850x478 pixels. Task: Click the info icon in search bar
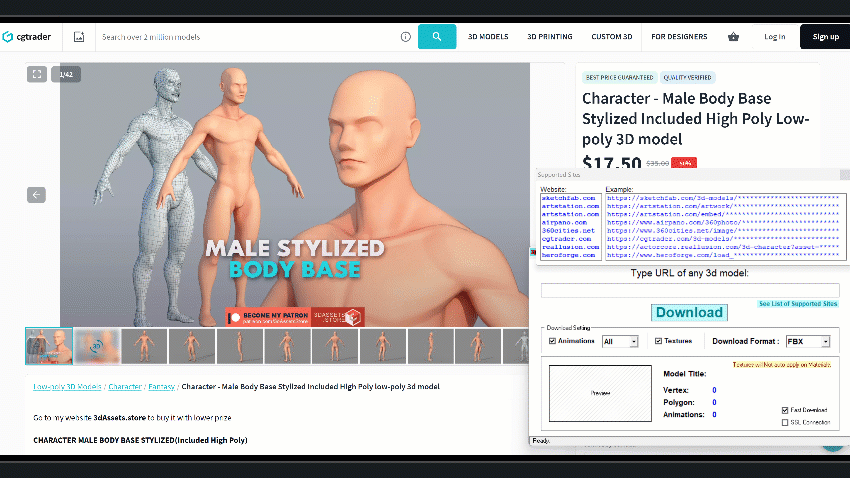(x=405, y=37)
